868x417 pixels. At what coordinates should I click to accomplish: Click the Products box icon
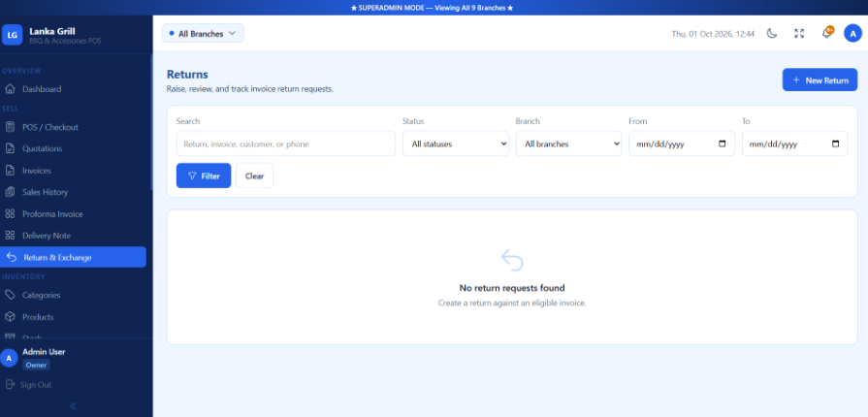[x=10, y=317]
